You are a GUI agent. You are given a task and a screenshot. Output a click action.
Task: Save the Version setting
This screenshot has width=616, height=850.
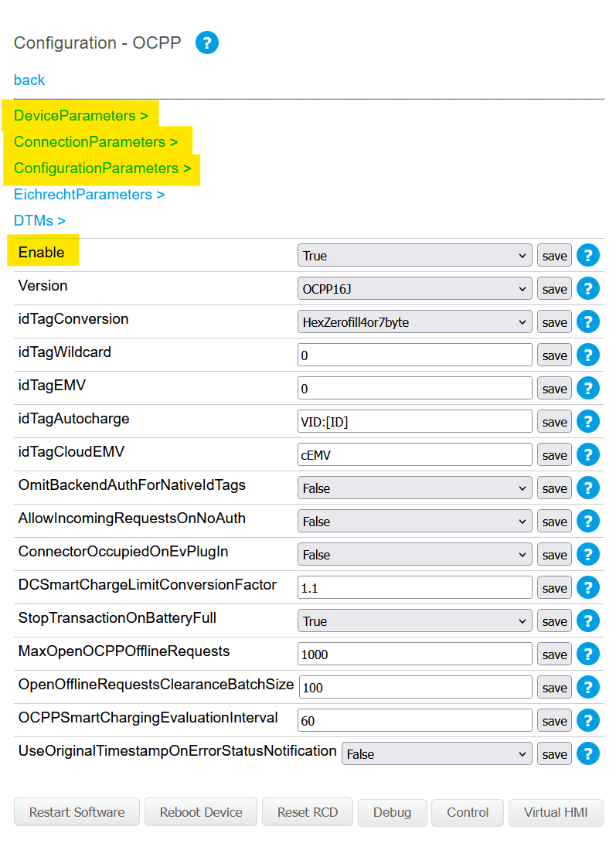pyautogui.click(x=554, y=288)
